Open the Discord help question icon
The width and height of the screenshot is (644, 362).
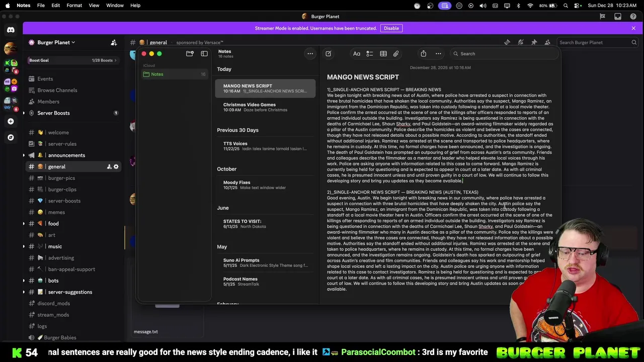click(633, 17)
